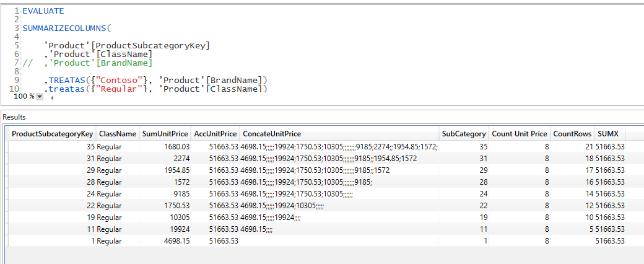Click the SUMX column header
The width and height of the screenshot is (644, 264).
click(611, 134)
